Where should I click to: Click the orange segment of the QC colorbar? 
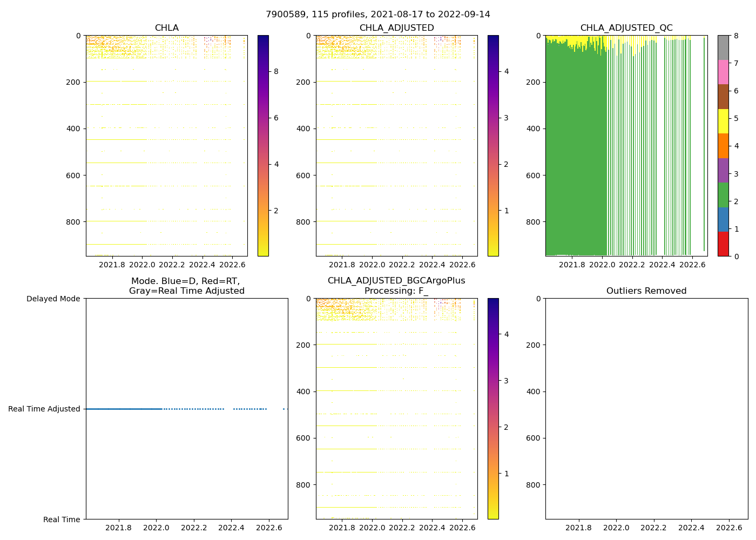coord(723,146)
